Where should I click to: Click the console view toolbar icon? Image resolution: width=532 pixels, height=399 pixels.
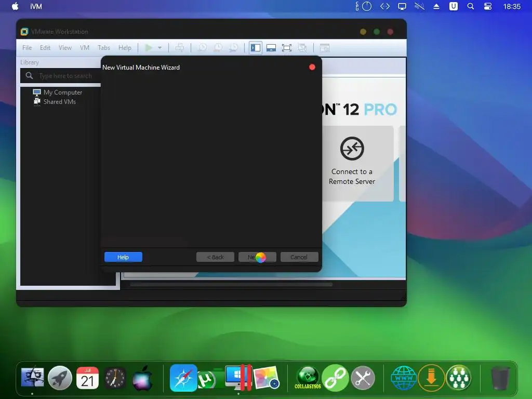324,48
